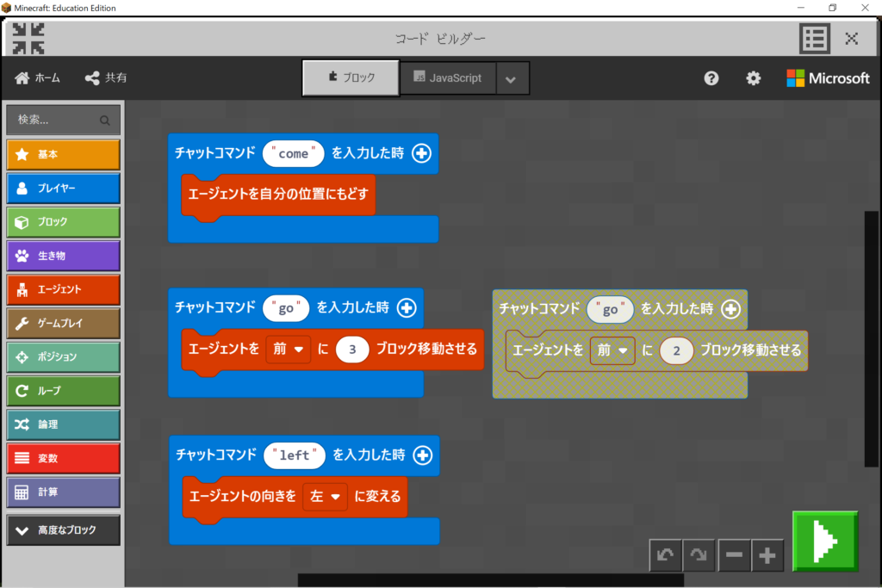The width and height of the screenshot is (882, 588).
Task: Click the 検索 search field
Action: pyautogui.click(x=63, y=121)
